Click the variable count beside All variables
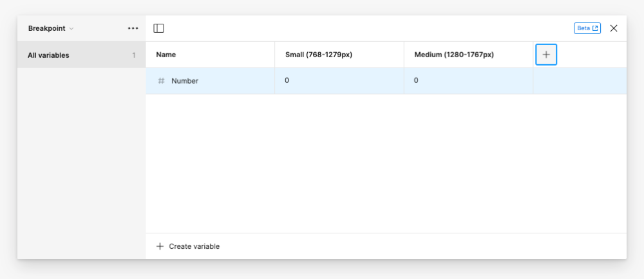This screenshot has width=644, height=279. [x=134, y=55]
